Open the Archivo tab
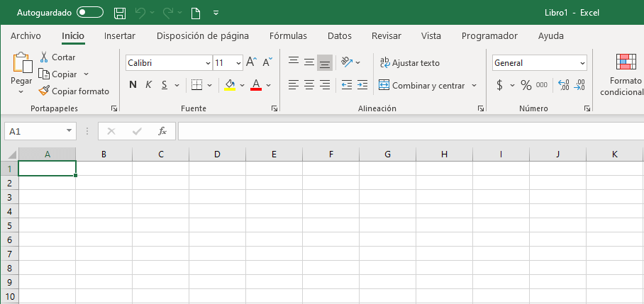Screen dimensions: 644x304 tap(26, 36)
